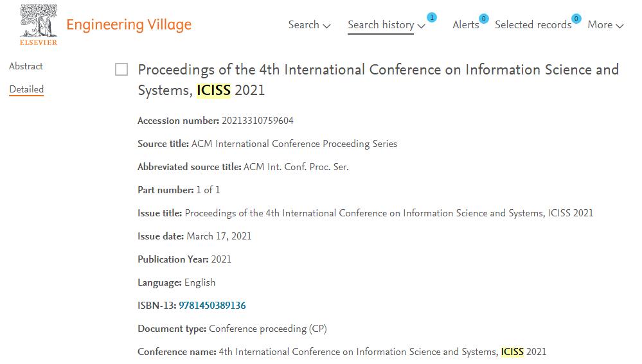Click the Search history count badge
This screenshot has width=642, height=364.
(x=432, y=17)
